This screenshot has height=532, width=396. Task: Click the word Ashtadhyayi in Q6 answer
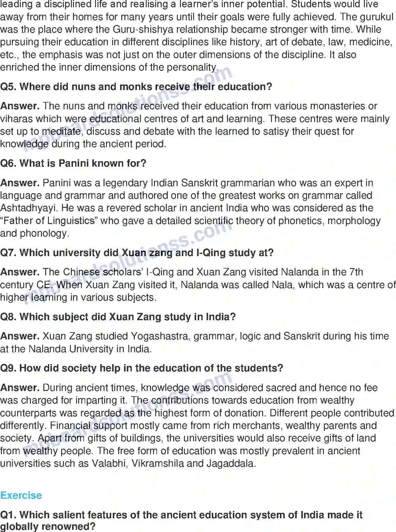29,208
